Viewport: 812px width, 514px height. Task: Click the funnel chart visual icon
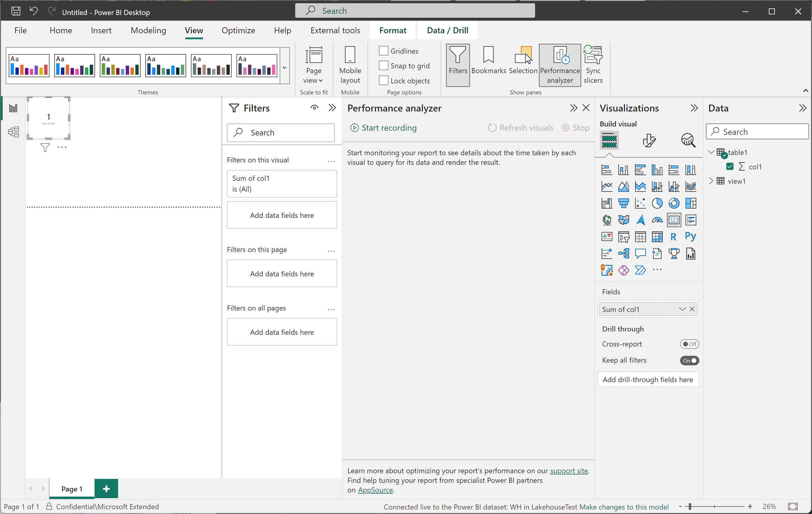[x=623, y=203]
